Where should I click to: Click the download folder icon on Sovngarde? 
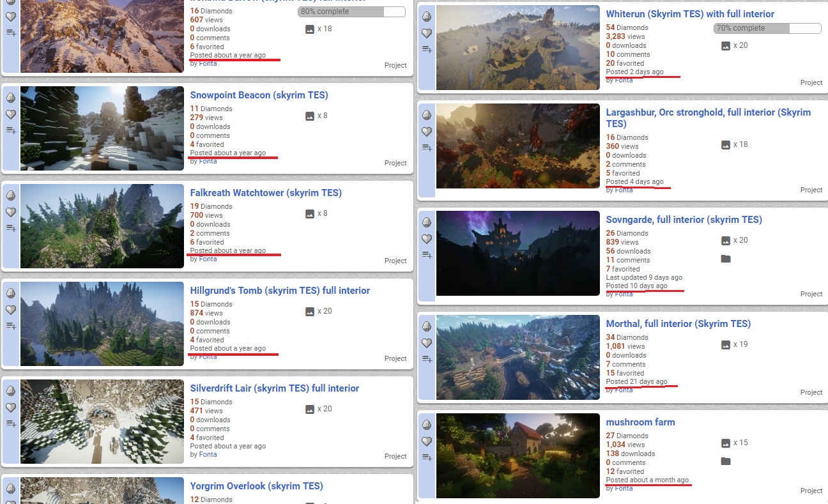click(726, 259)
